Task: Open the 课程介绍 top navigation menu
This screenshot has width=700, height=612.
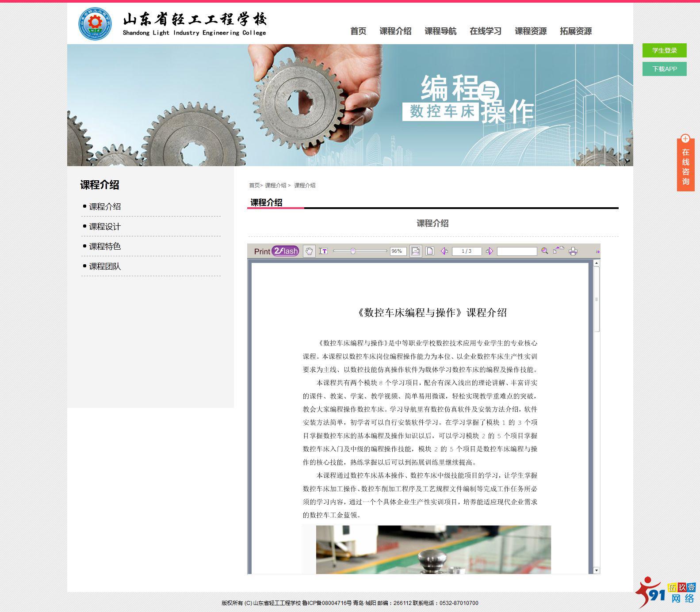Action: point(395,31)
